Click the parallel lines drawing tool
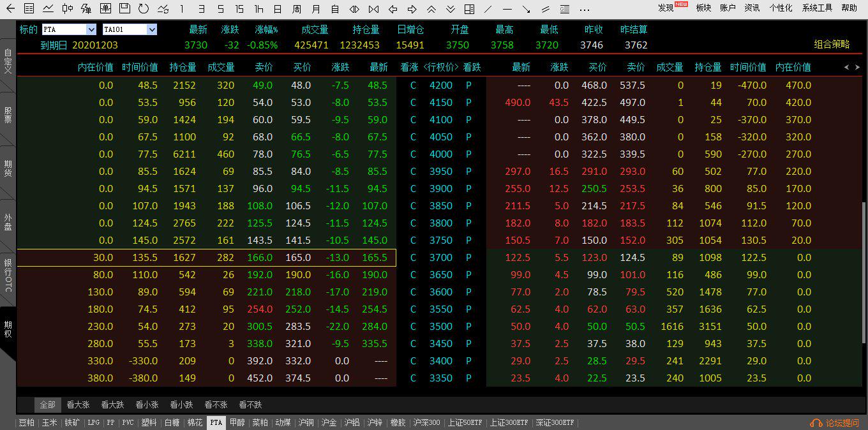Viewport: 868px width, 430px height. point(546,9)
